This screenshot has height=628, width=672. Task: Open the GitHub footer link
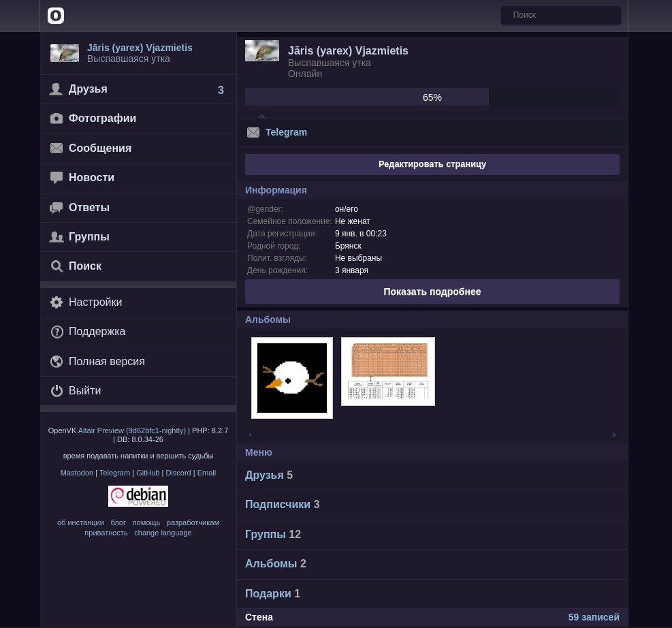coord(148,473)
